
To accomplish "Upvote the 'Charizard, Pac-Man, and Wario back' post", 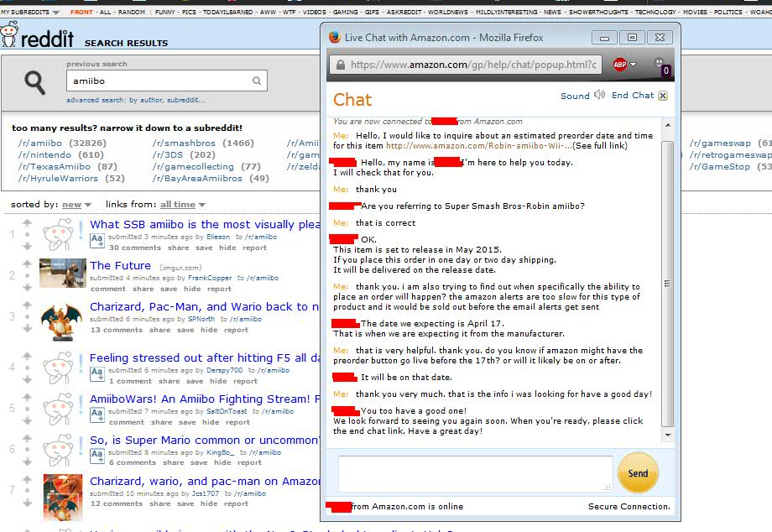I will coord(27,305).
